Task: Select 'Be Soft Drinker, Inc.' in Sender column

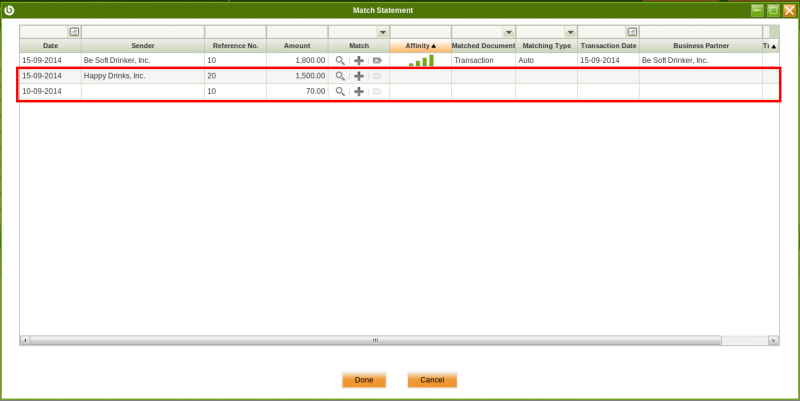Action: (x=143, y=60)
